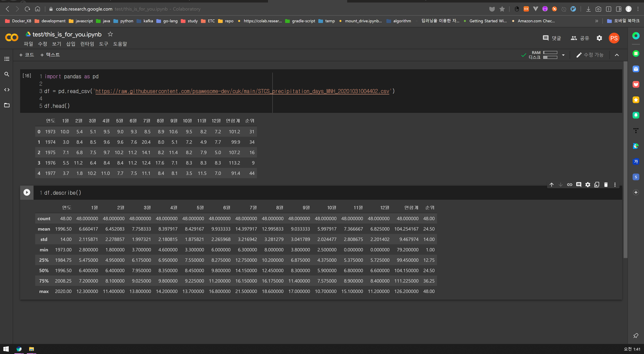Expand the RAM and disk dropdown arrow
The image size is (644, 354).
pos(563,55)
